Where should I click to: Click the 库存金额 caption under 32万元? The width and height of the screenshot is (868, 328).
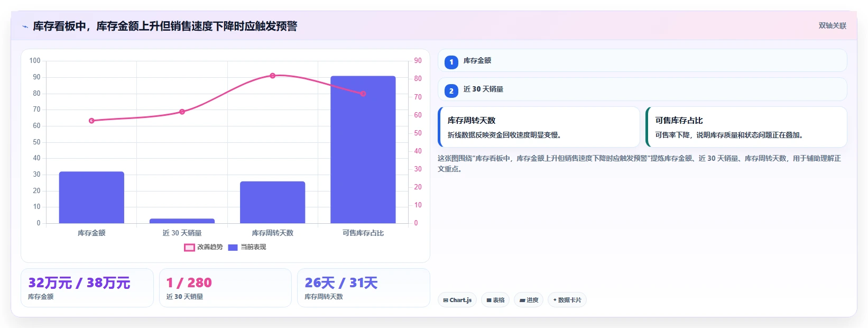[41, 297]
